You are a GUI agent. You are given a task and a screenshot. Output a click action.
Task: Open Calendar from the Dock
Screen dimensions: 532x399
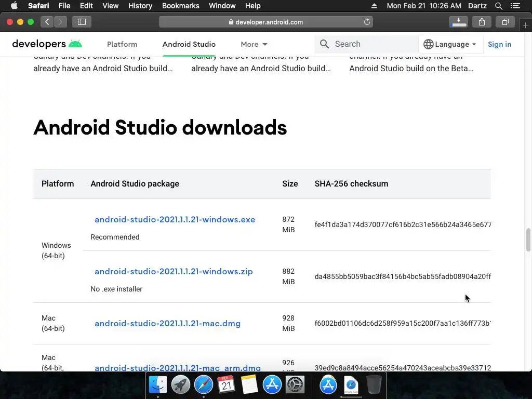coord(227,385)
